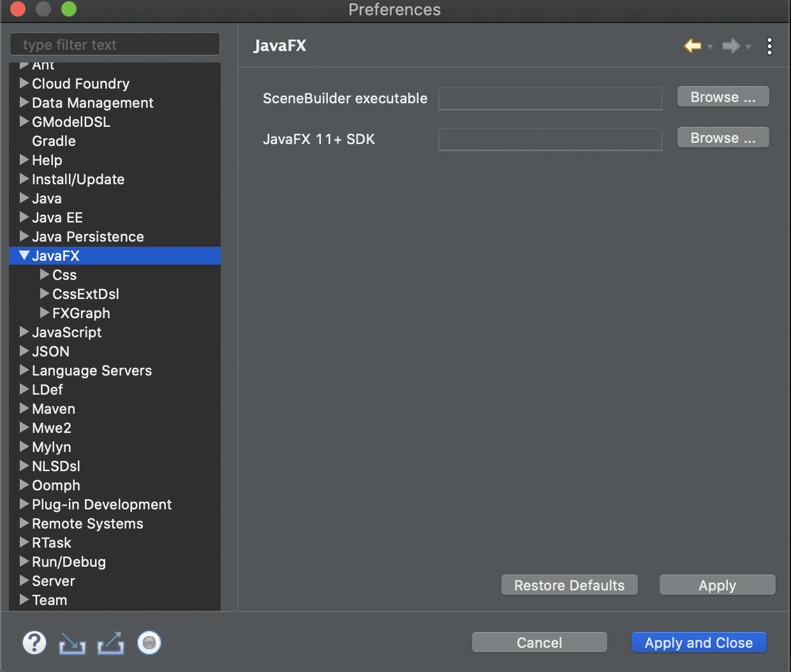791x672 pixels.
Task: Select the Gradle preference page
Action: coord(54,141)
